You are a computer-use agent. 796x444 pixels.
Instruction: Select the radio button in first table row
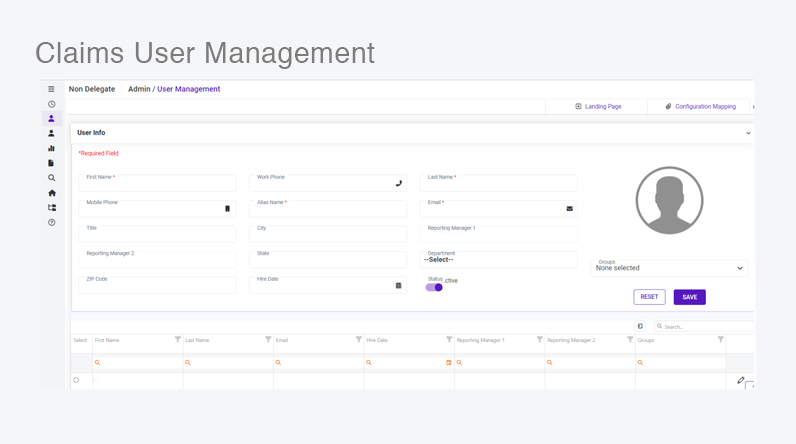76,380
